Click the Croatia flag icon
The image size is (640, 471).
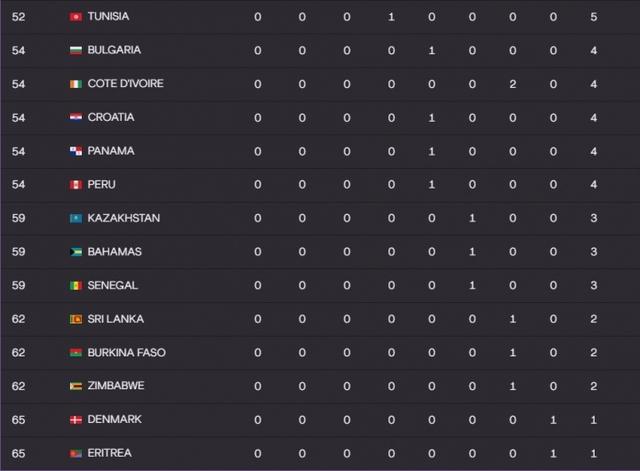(x=75, y=118)
